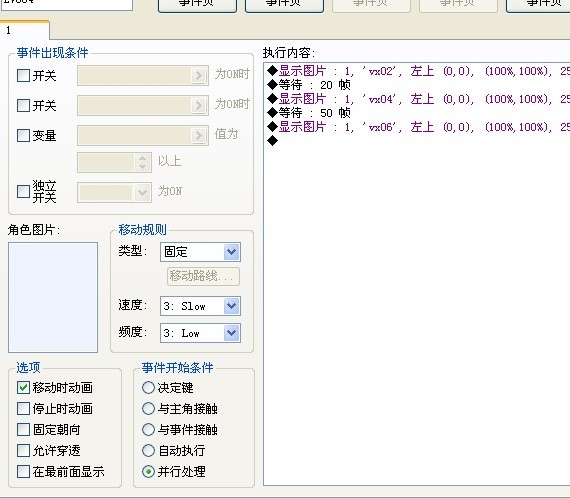The height and width of the screenshot is (498, 570).
Task: Open the 速度 dropdown showing 3: Slow
Action: point(200,306)
